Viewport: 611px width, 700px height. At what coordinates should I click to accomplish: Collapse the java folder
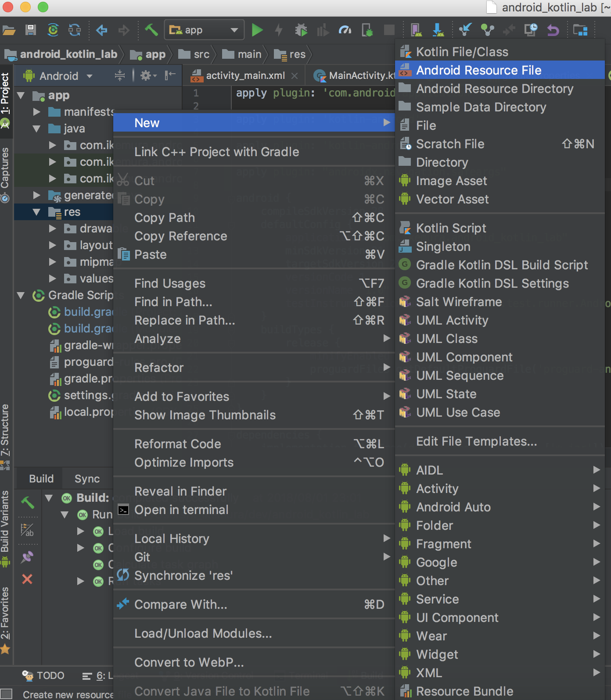click(x=36, y=129)
